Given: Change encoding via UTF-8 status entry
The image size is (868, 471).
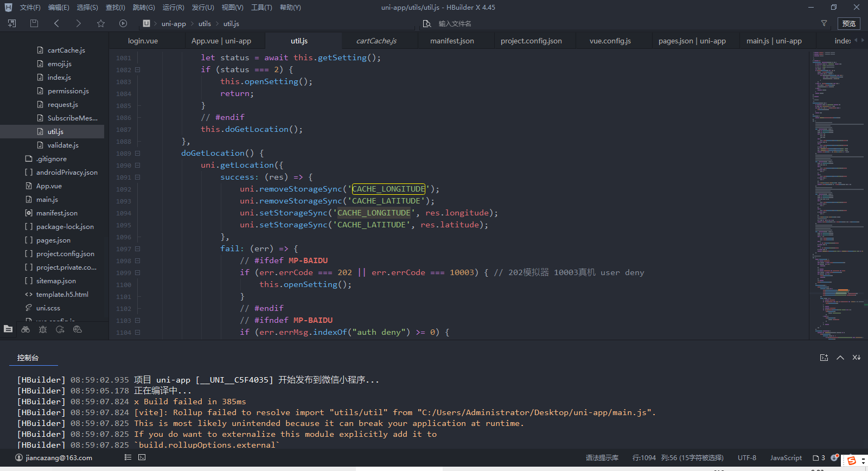Looking at the screenshot, I should pyautogui.click(x=747, y=458).
